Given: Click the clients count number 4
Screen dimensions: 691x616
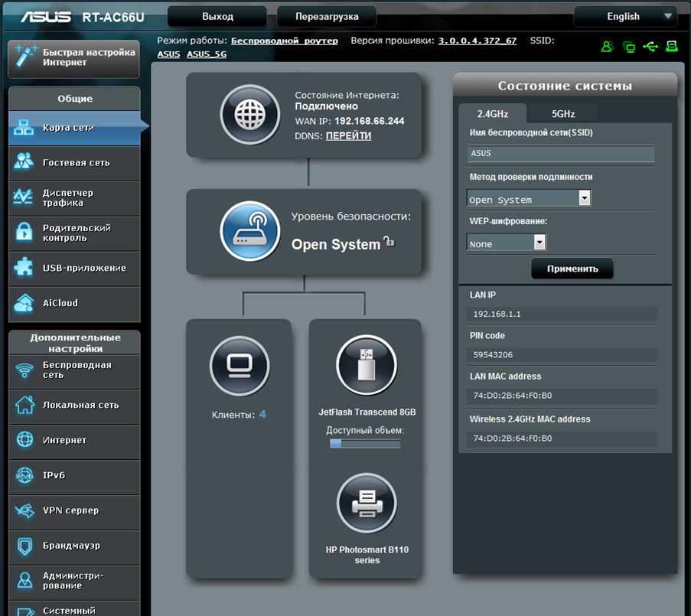Looking at the screenshot, I should tap(262, 414).
